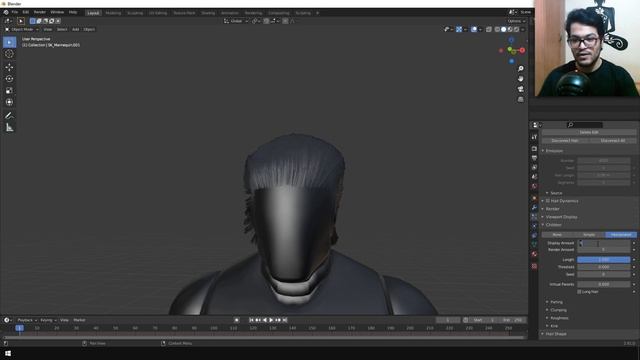Toggle Long Hair checkbox
The image size is (640, 360).
coord(579,292)
